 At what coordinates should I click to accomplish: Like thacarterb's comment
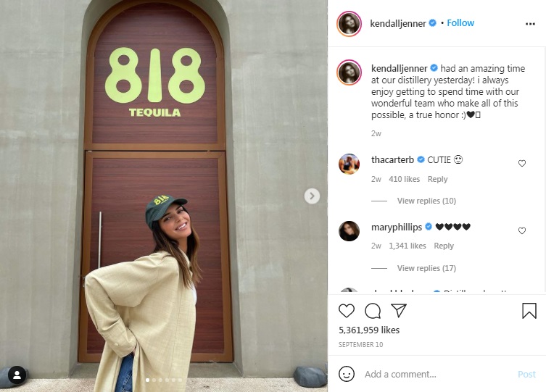tap(521, 163)
